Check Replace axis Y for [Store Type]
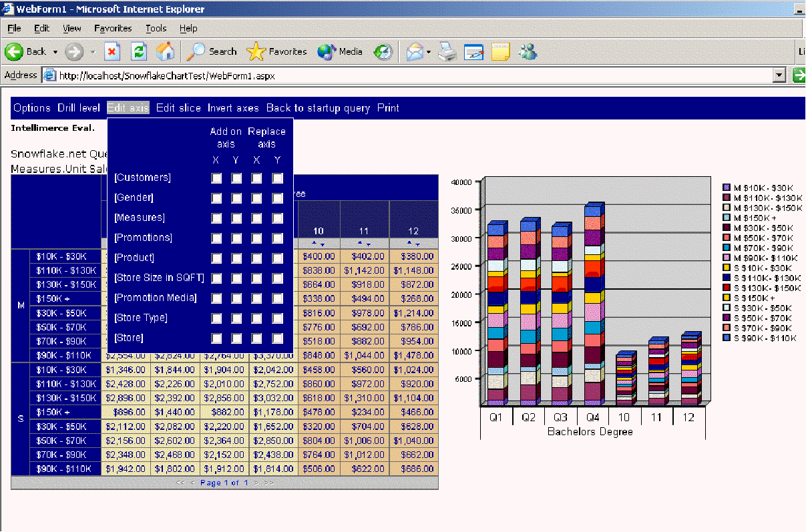Viewport: 806px width, 532px height. [278, 318]
